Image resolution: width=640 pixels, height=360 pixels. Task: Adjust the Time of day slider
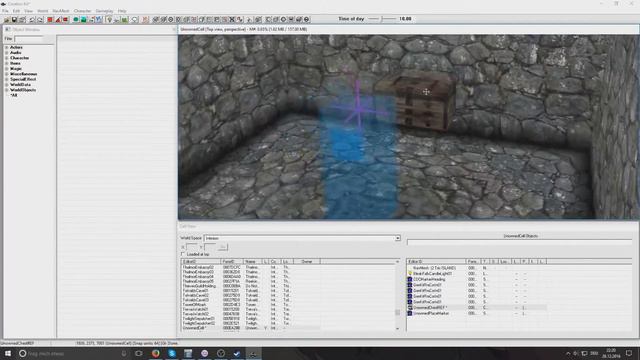pos(382,19)
